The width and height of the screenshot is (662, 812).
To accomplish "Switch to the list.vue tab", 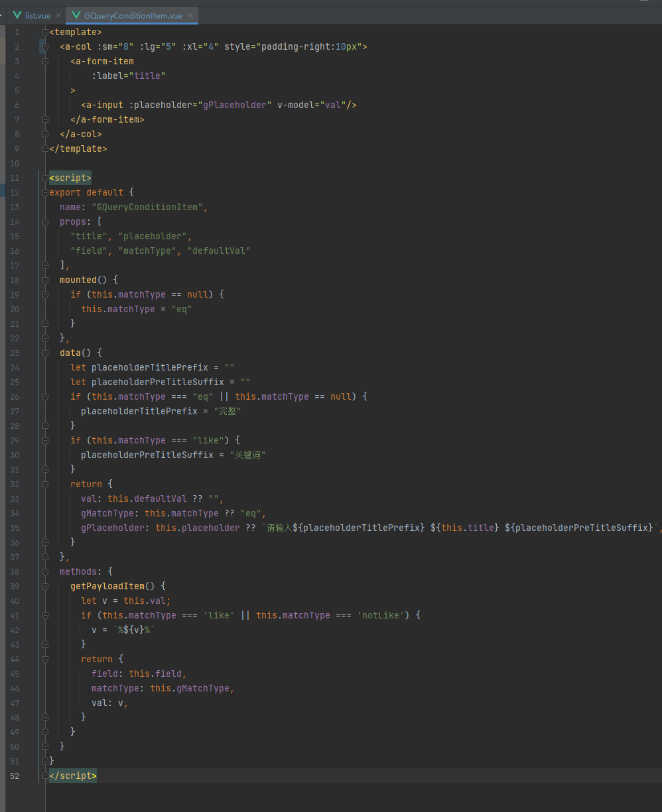I will (x=36, y=16).
